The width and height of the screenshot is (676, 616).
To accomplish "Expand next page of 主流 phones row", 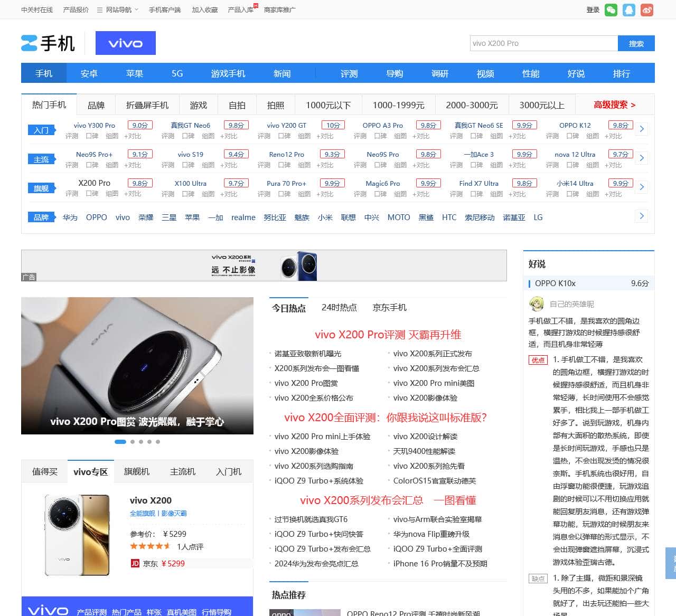I will (642, 158).
